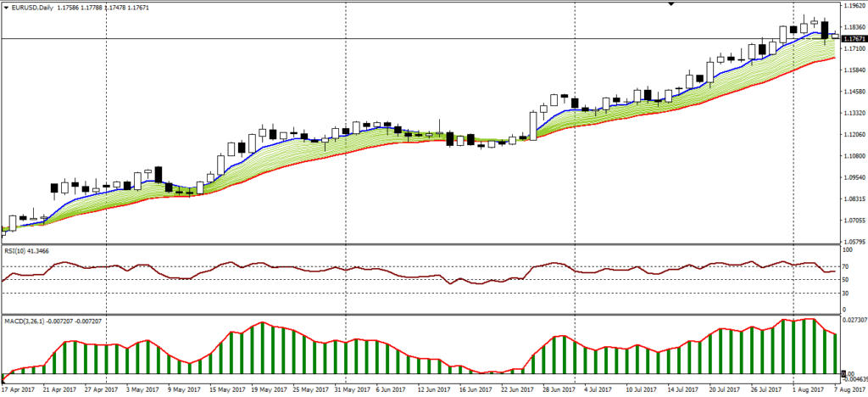Select the most recent candle on the chart
The image size is (868, 397).
(x=834, y=36)
